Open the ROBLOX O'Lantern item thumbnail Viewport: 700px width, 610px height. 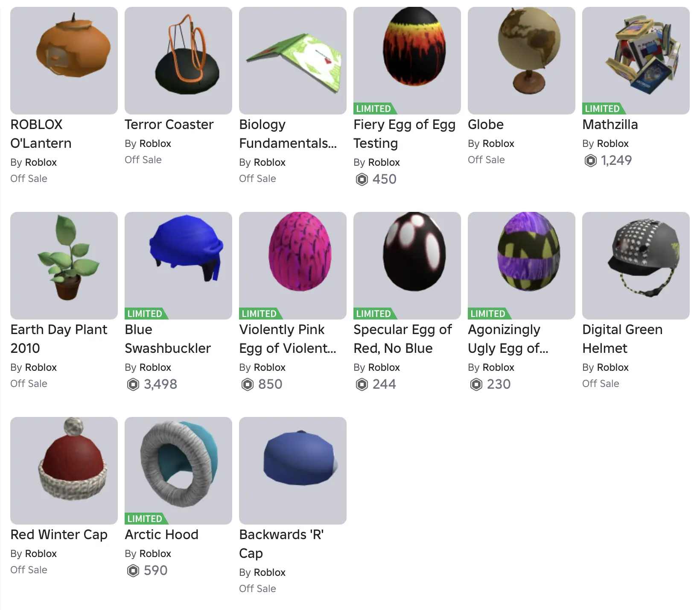click(64, 61)
